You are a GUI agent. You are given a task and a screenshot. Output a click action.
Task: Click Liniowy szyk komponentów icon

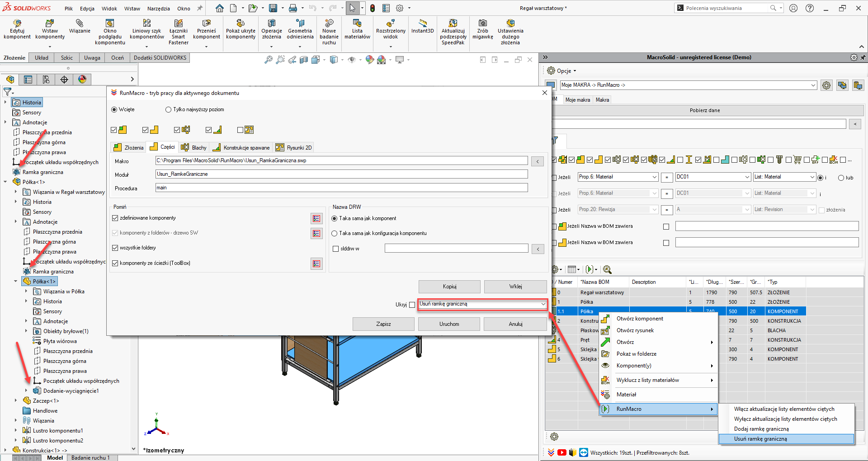pos(147,24)
